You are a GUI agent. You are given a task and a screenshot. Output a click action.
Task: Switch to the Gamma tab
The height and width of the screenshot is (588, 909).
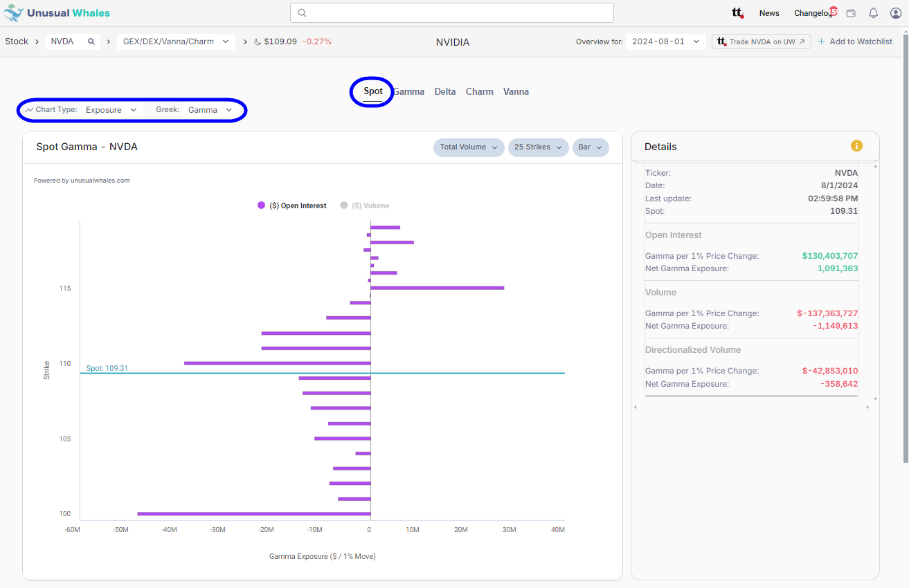click(x=408, y=91)
